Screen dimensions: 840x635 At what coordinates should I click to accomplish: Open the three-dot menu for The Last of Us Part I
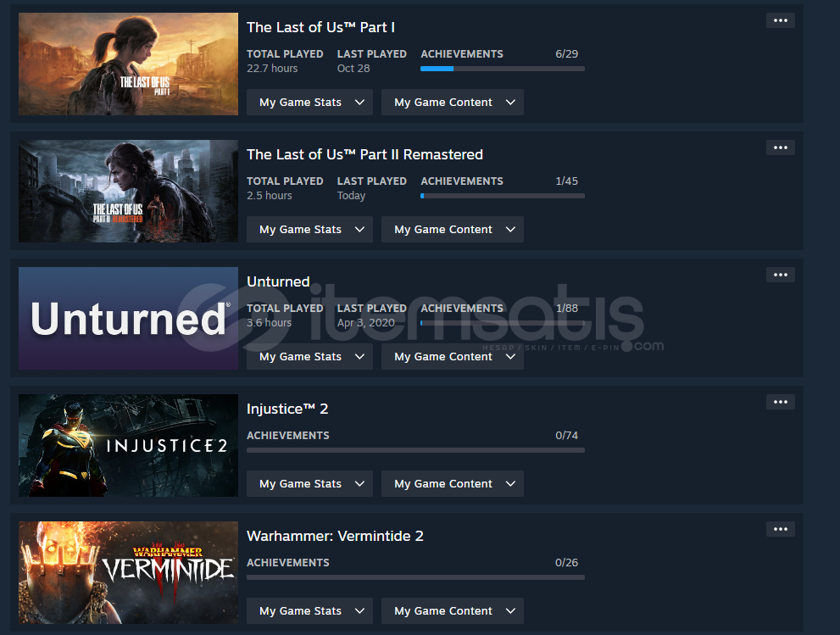[780, 20]
